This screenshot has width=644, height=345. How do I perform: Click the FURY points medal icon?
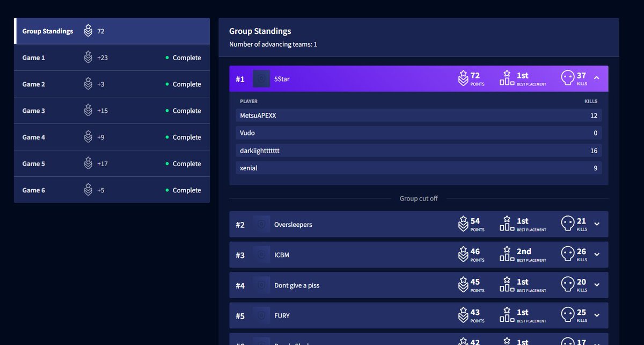(x=463, y=315)
